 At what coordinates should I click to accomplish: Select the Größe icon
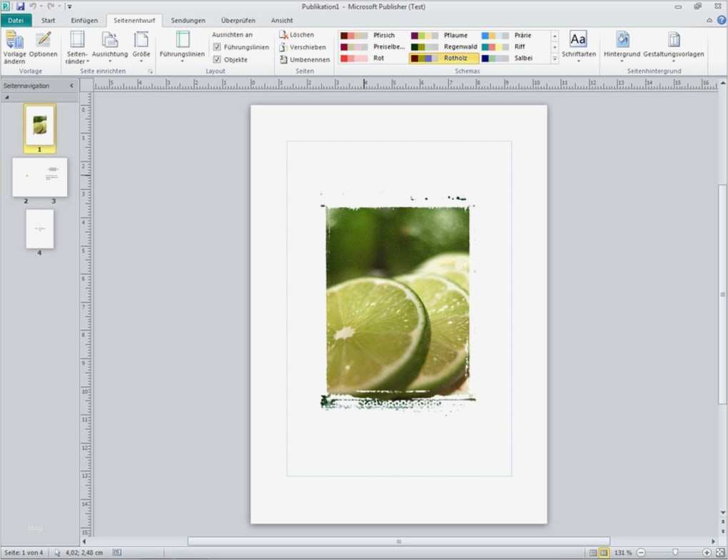[x=141, y=44]
